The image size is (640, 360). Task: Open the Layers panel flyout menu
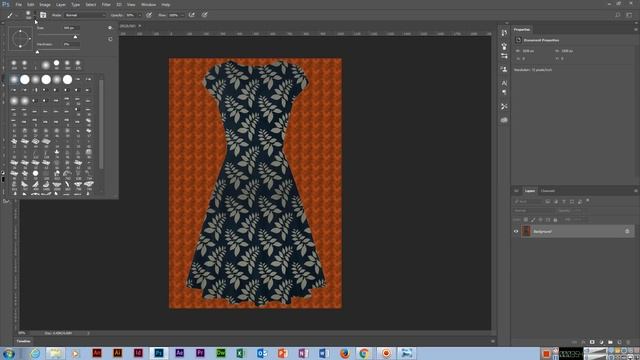(x=636, y=191)
